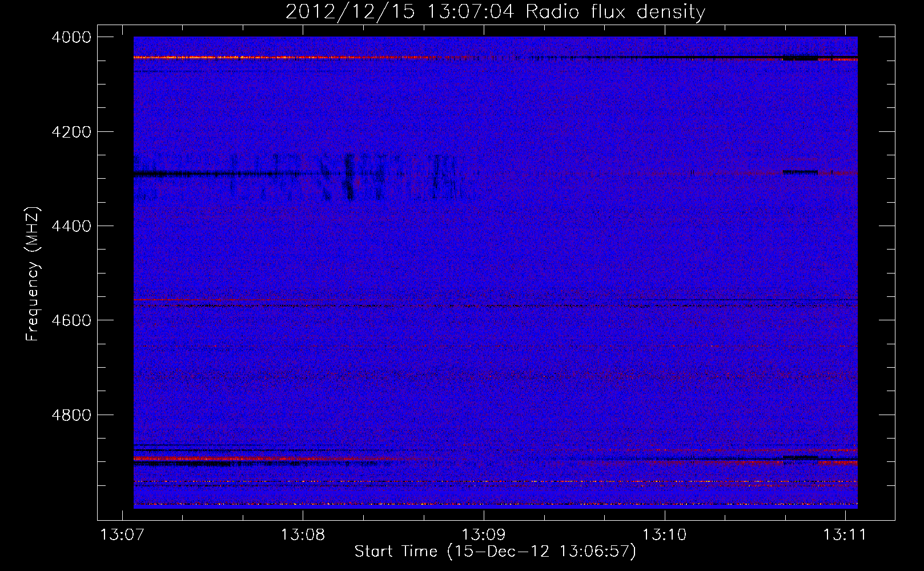Click the 13:07 time tick label
Screen dimensions: 924x571
pos(122,535)
